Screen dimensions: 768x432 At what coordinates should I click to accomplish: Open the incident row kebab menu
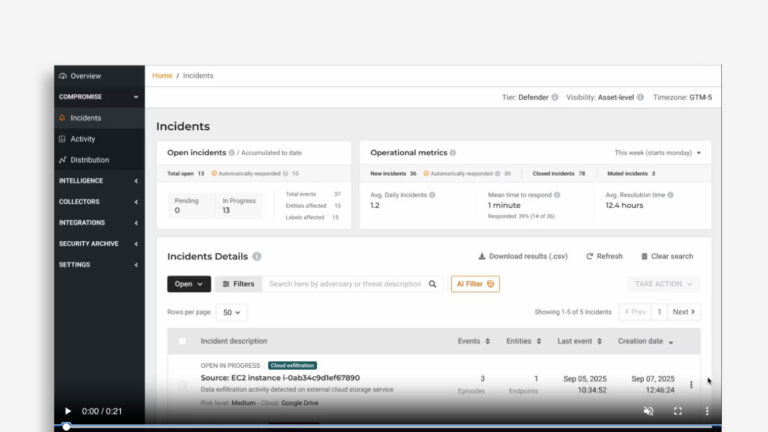tap(691, 384)
